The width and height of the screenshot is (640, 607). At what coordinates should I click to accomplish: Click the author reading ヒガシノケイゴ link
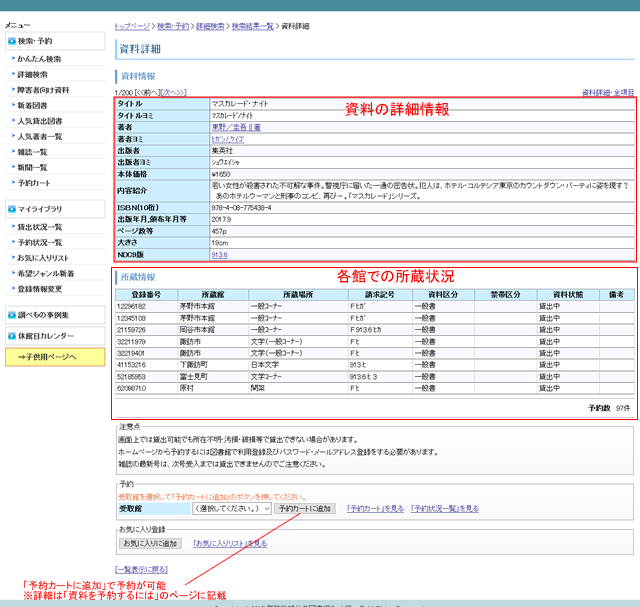tap(228, 139)
